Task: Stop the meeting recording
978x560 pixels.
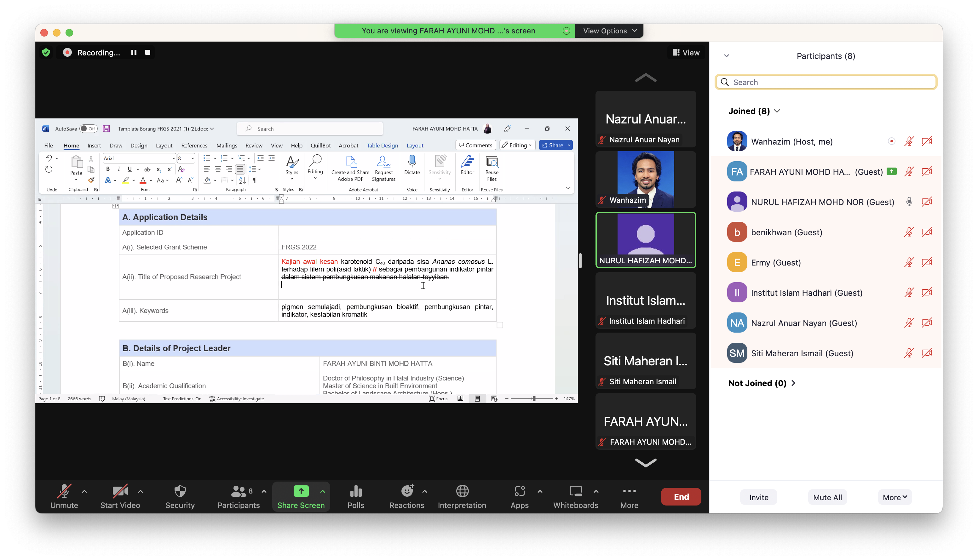Action: pyautogui.click(x=148, y=52)
